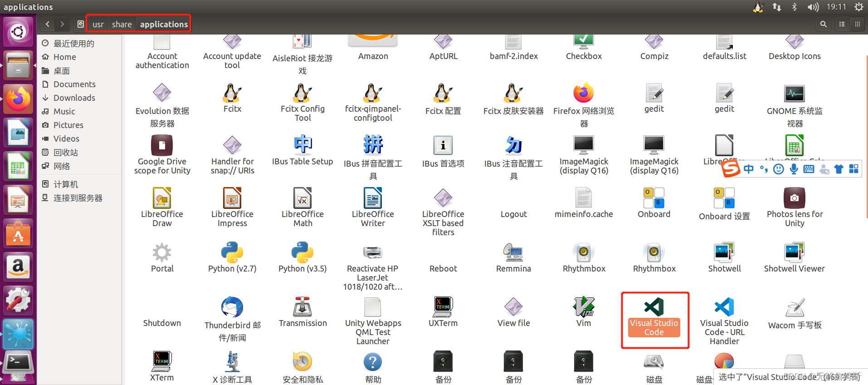
Task: Select the Python (v2.7) icon
Action: point(232,252)
